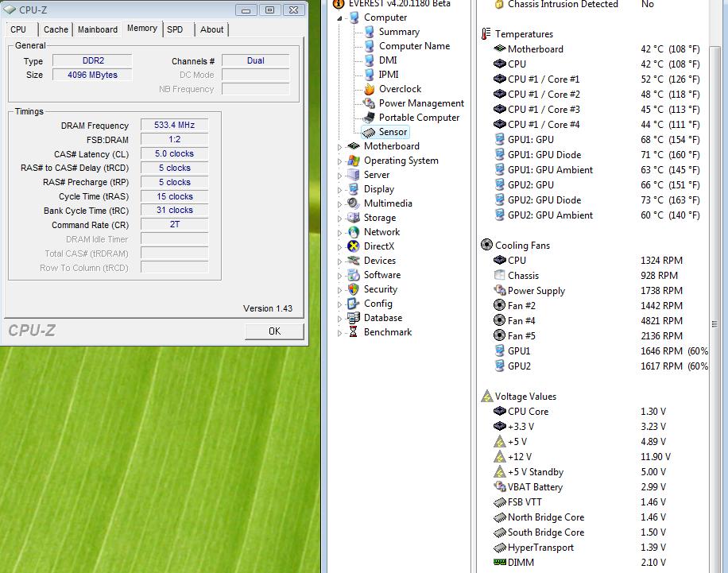Click the Channels # field showing Dual
This screenshot has width=728, height=573.
[255, 60]
